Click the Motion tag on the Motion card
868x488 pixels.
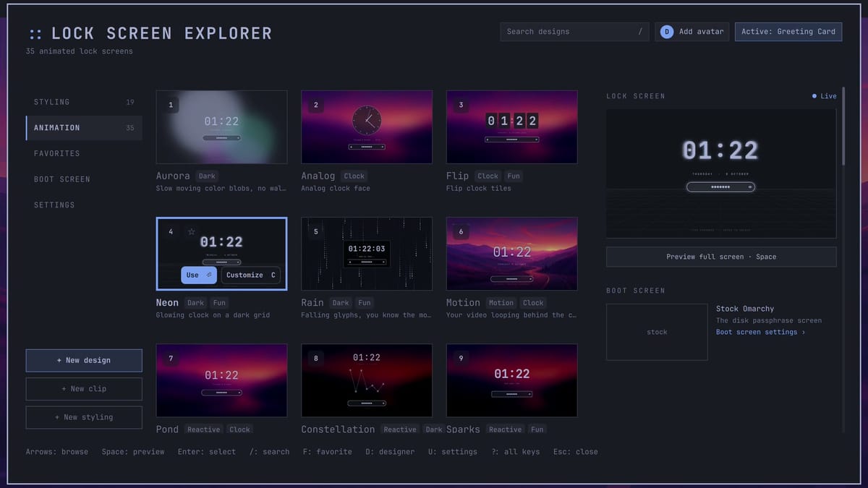pyautogui.click(x=501, y=303)
